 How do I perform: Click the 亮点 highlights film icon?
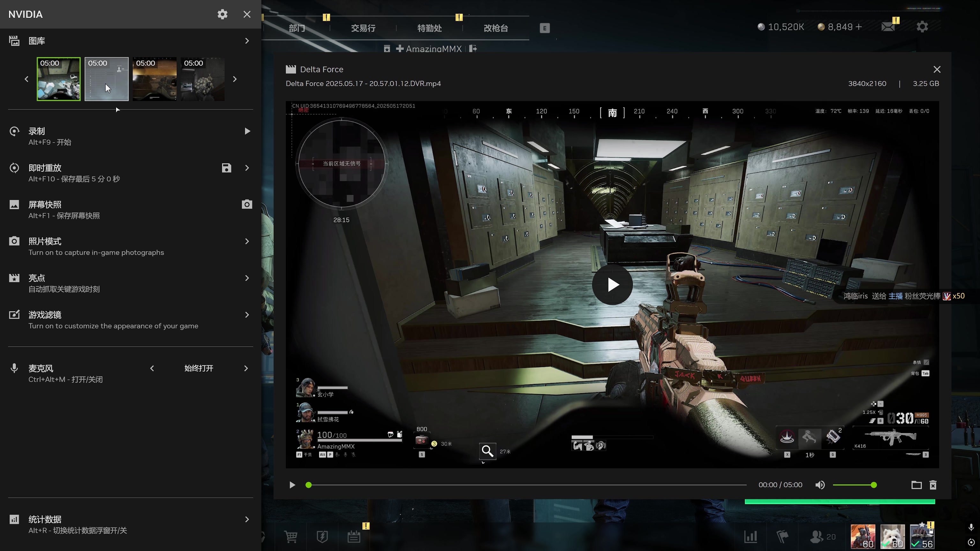click(x=14, y=278)
